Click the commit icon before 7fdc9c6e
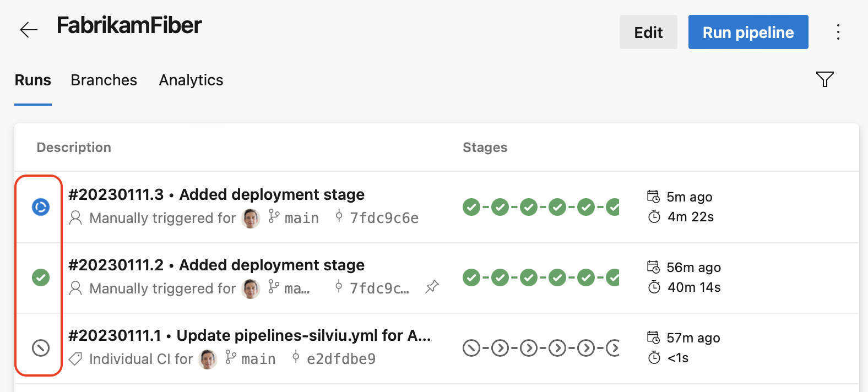 [x=340, y=217]
